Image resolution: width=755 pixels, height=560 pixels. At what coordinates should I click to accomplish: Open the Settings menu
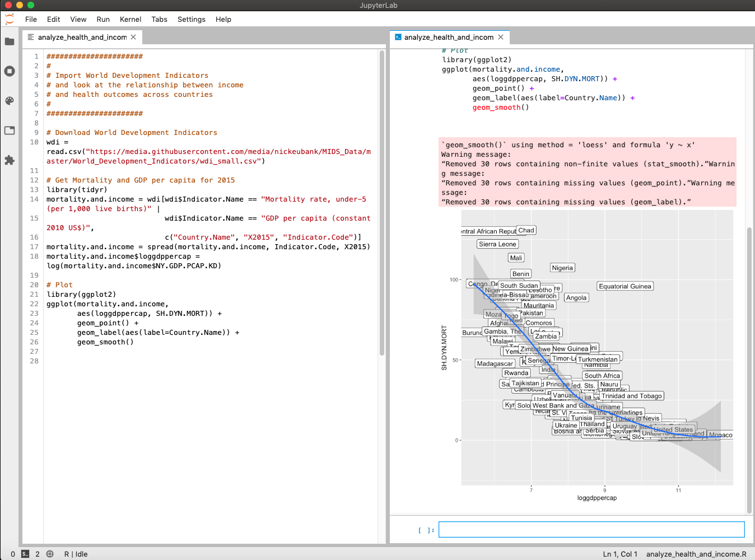click(191, 19)
